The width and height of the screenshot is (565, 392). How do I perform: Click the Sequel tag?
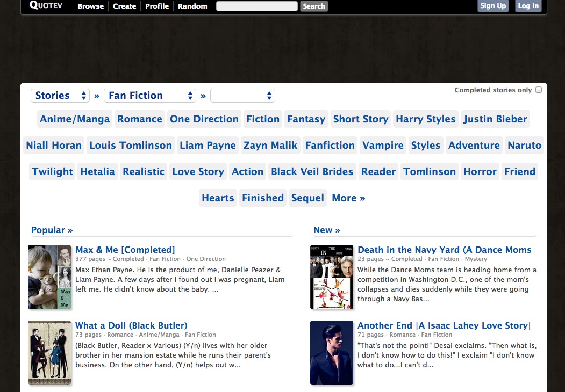[x=307, y=198]
